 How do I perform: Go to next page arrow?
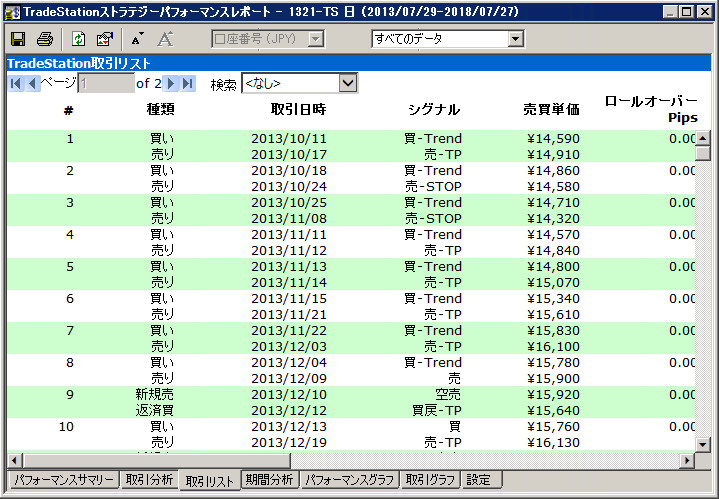(x=171, y=83)
